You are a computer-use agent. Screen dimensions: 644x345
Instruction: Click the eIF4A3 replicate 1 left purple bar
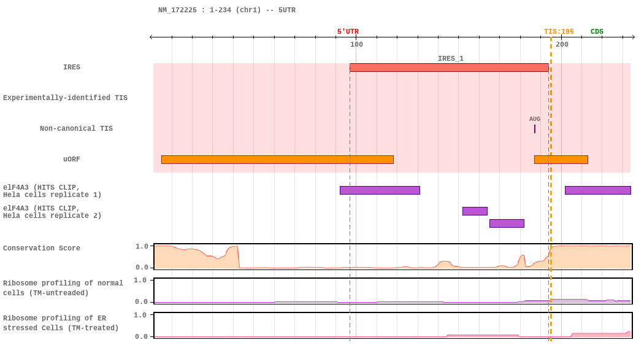click(380, 190)
